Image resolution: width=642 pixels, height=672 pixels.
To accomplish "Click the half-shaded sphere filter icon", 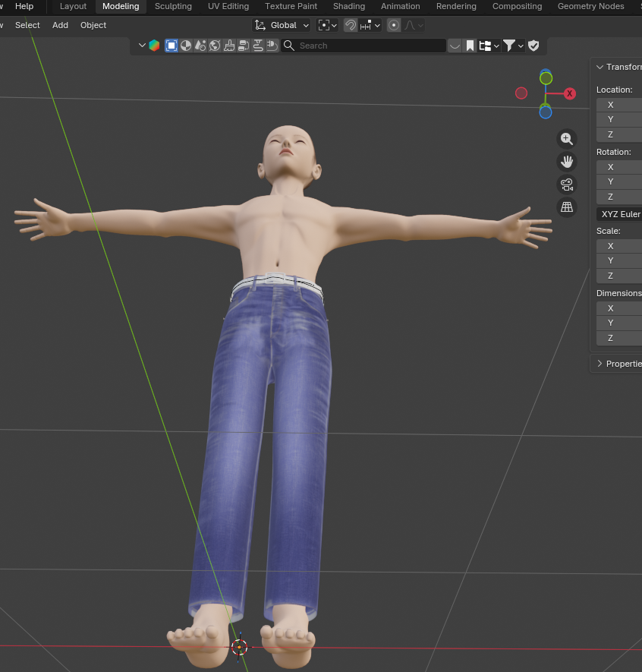I will (186, 46).
